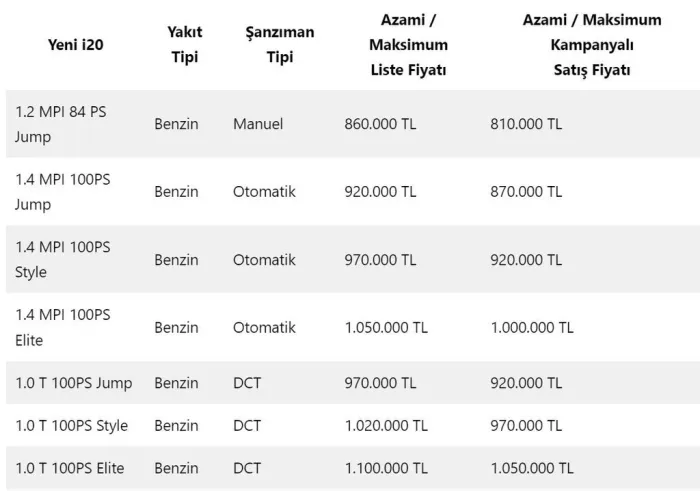The height and width of the screenshot is (491, 700).
Task: Select the 1.0 T 100PS Jump row
Action: point(353,383)
